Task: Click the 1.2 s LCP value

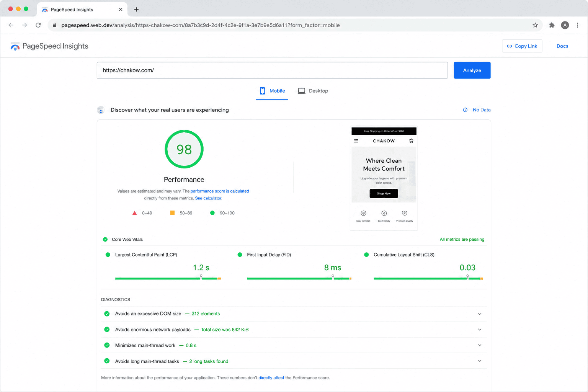Action: tap(201, 268)
